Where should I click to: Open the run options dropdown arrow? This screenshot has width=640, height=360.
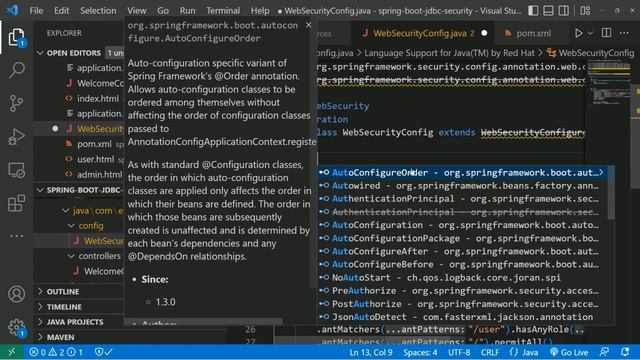(590, 33)
